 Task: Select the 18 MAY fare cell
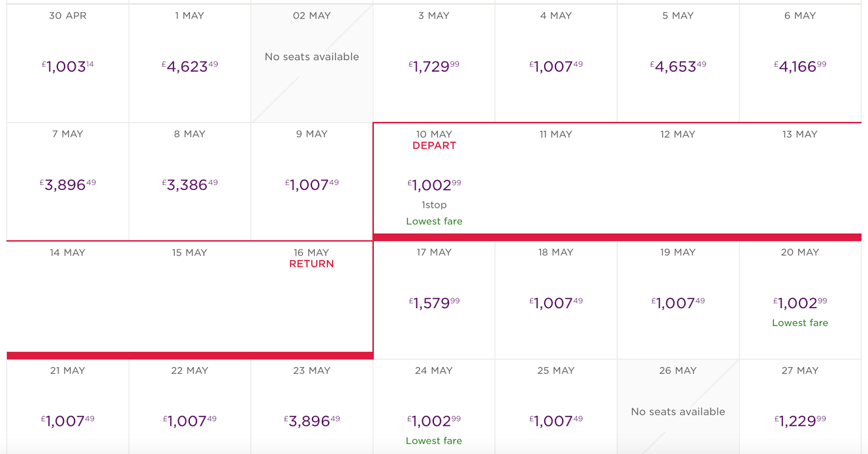(556, 299)
